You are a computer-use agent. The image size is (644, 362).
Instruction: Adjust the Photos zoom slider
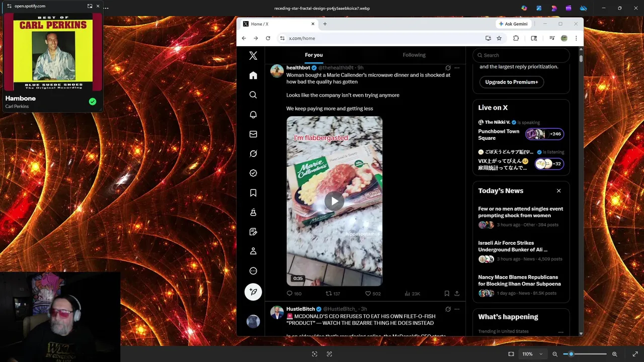[x=585, y=354]
